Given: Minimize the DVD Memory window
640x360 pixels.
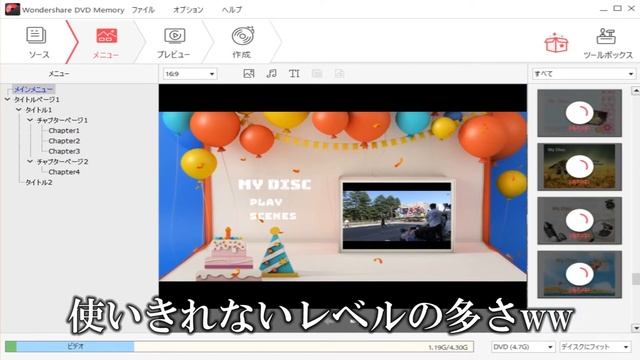Looking at the screenshot, I should 604,9.
